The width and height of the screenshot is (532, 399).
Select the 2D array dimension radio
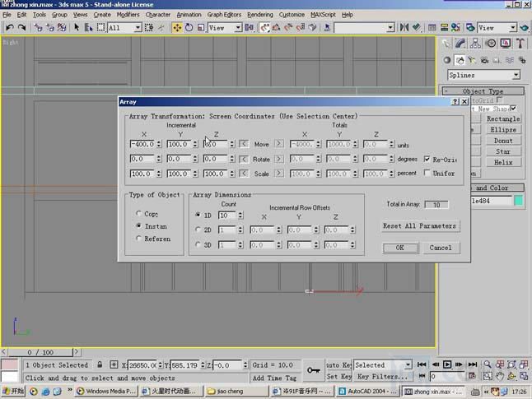[x=198, y=230]
